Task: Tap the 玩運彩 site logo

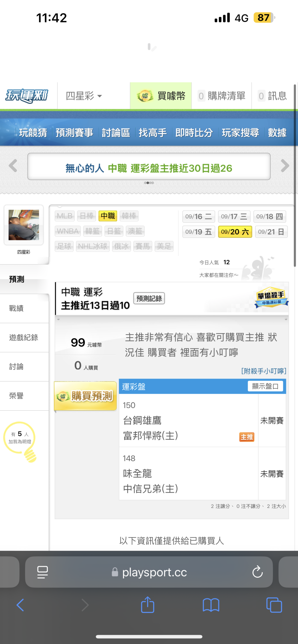Action: [27, 96]
